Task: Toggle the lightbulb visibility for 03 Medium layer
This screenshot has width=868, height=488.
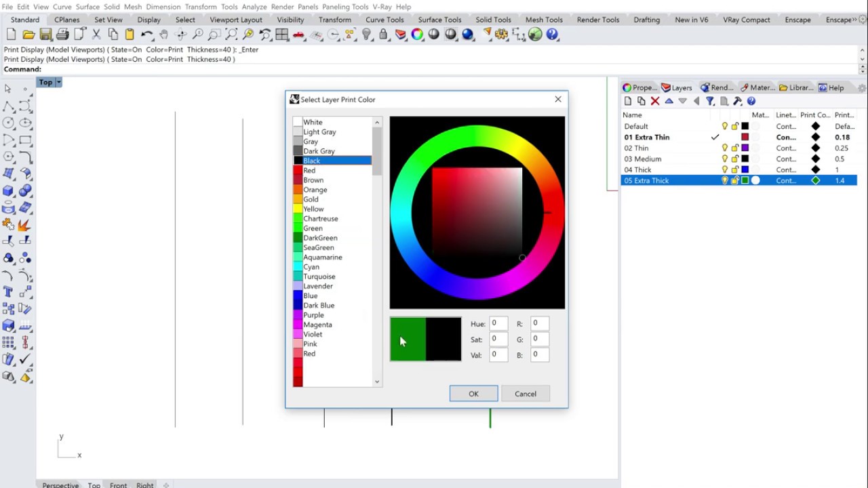Action: coord(725,159)
